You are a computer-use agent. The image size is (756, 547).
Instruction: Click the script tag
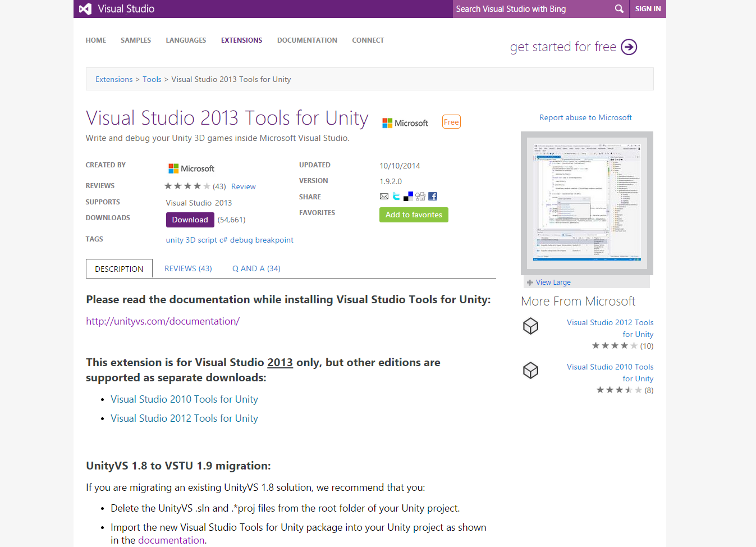click(207, 240)
